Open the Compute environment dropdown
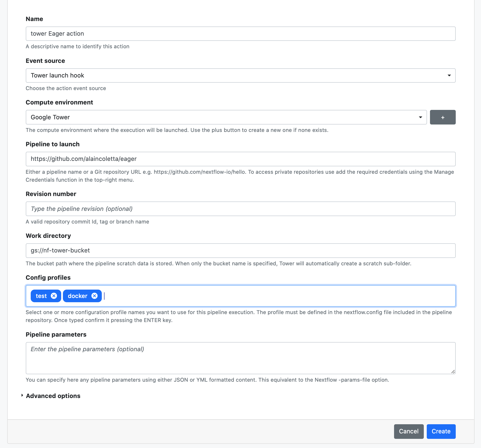 (226, 117)
